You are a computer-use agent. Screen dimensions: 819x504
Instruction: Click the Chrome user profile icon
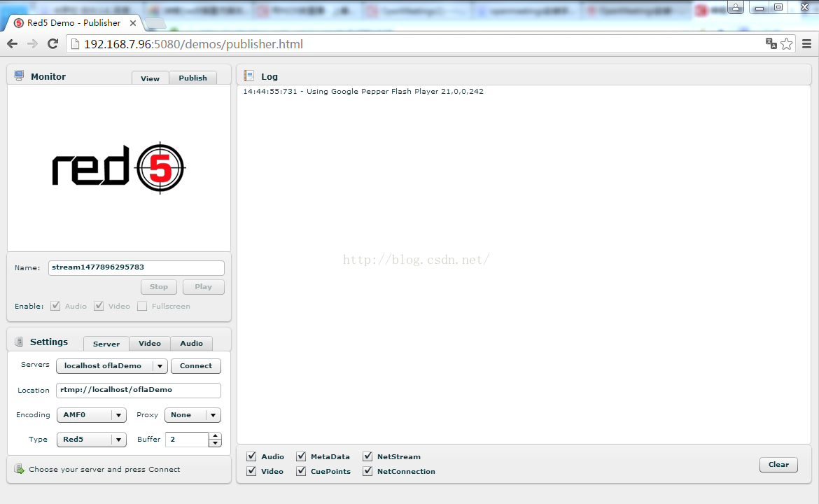point(736,7)
